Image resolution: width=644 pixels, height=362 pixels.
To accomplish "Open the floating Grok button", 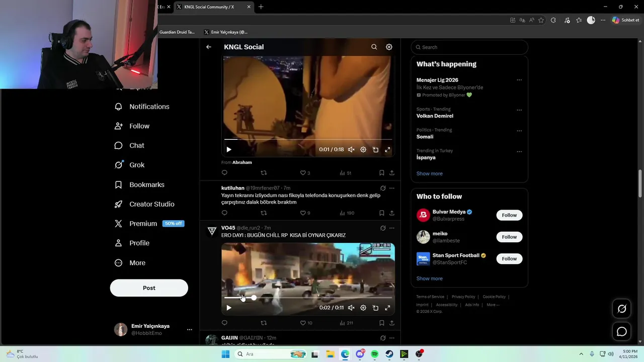I will 622,309.
